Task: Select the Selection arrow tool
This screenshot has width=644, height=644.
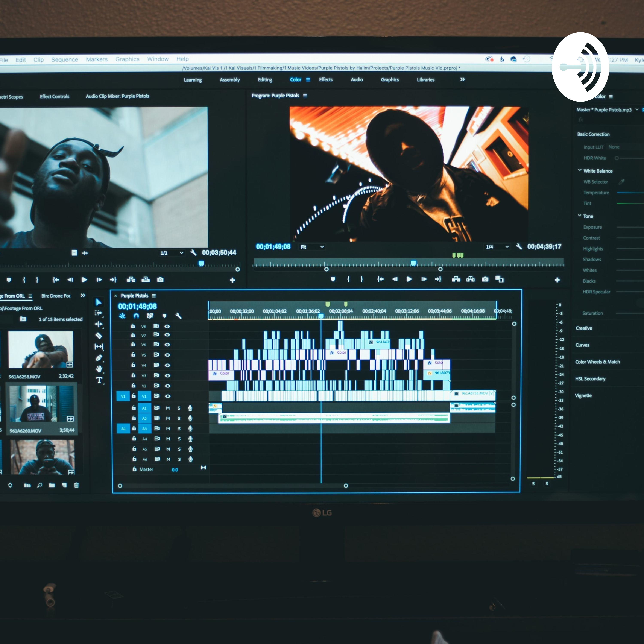Action: click(x=99, y=302)
